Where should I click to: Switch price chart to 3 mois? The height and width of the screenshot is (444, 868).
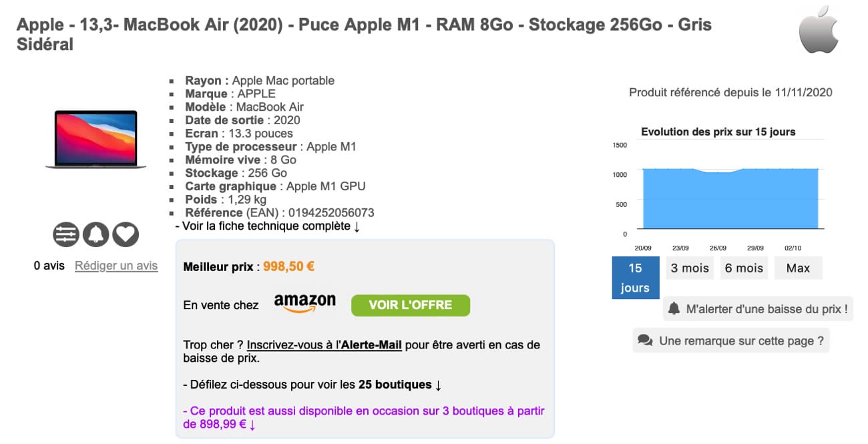click(690, 268)
